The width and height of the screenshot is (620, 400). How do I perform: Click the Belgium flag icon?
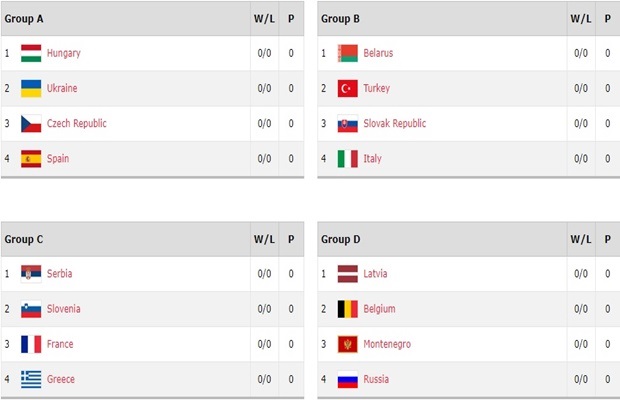(348, 309)
